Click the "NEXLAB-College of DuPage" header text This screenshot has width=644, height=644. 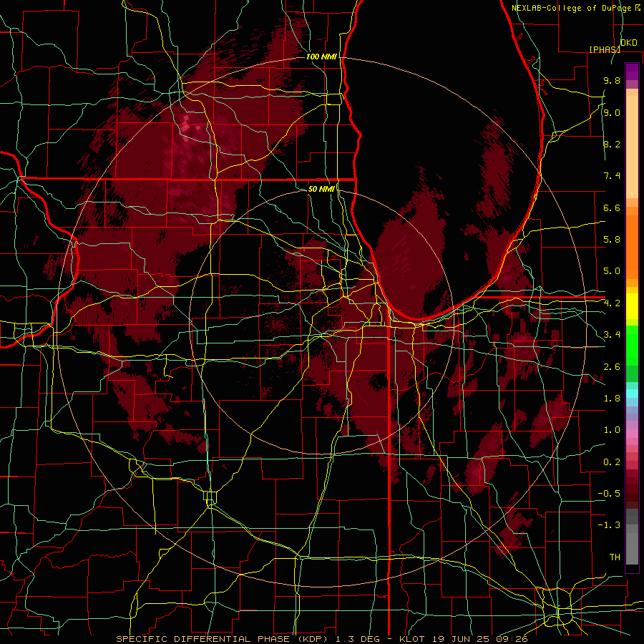point(572,8)
